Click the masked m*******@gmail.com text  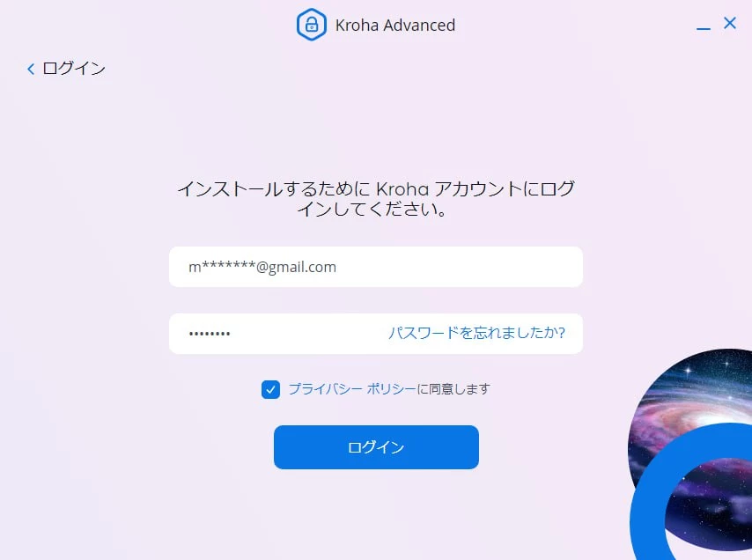(x=262, y=267)
